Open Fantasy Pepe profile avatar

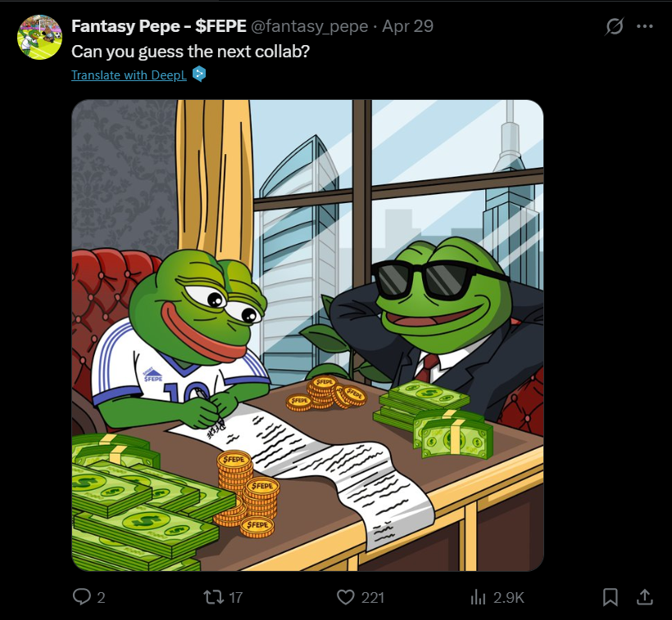(x=39, y=37)
